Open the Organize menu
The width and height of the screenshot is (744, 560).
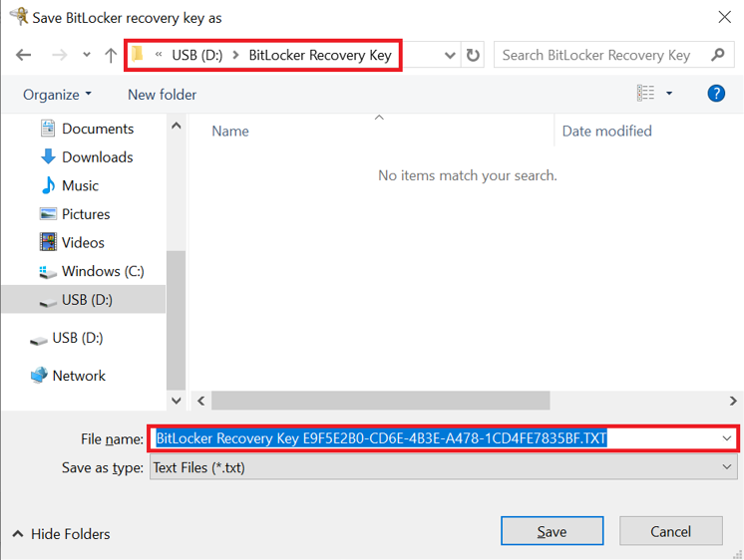[57, 95]
